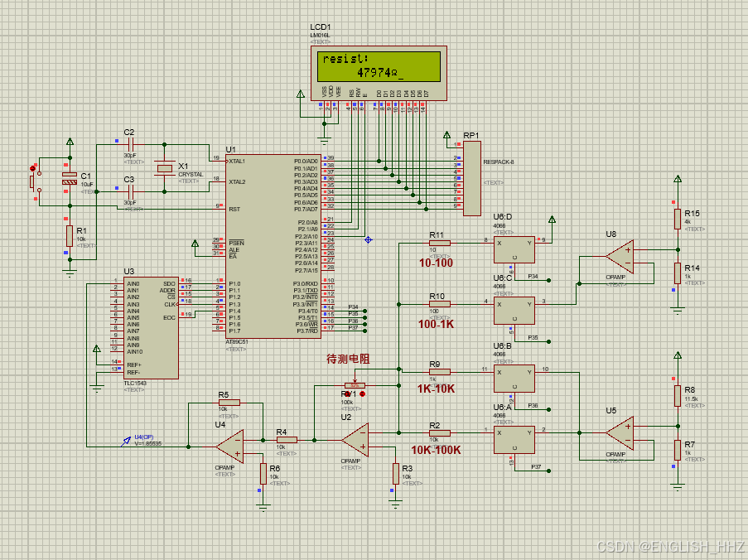Image resolution: width=748 pixels, height=560 pixels.
Task: Click the '1K-10K' range label
Action: click(x=436, y=389)
